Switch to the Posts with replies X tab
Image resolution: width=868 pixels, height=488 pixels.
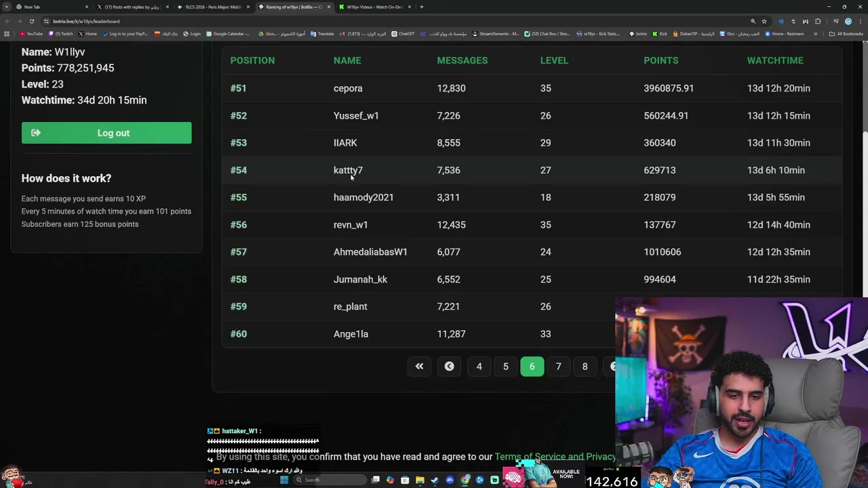(x=132, y=7)
